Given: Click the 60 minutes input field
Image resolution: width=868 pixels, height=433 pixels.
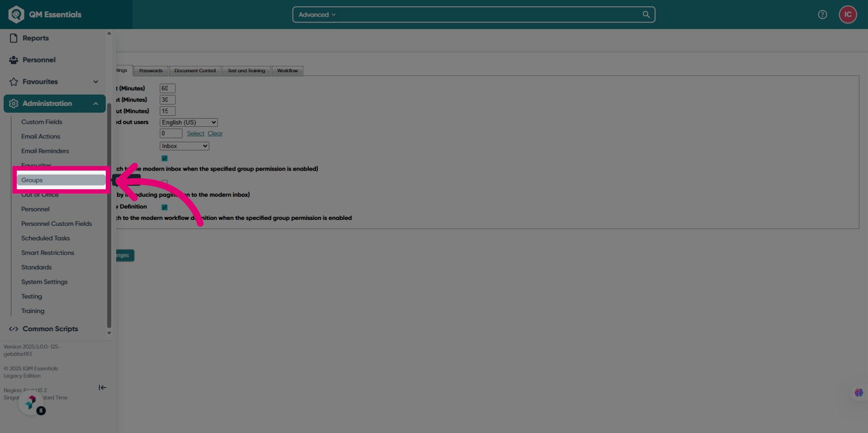Looking at the screenshot, I should click(x=167, y=88).
